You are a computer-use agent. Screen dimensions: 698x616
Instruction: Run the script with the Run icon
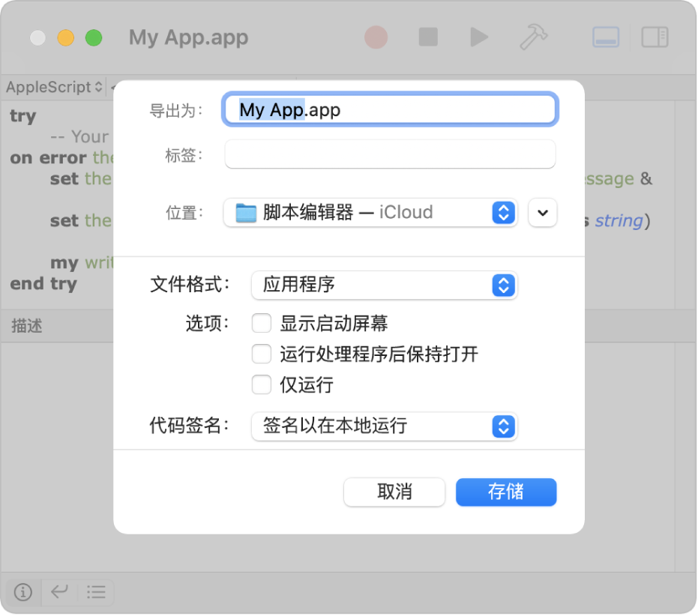coord(478,37)
